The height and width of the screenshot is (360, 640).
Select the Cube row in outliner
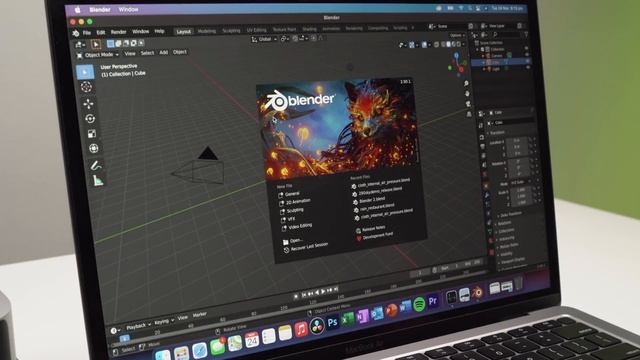[502, 62]
